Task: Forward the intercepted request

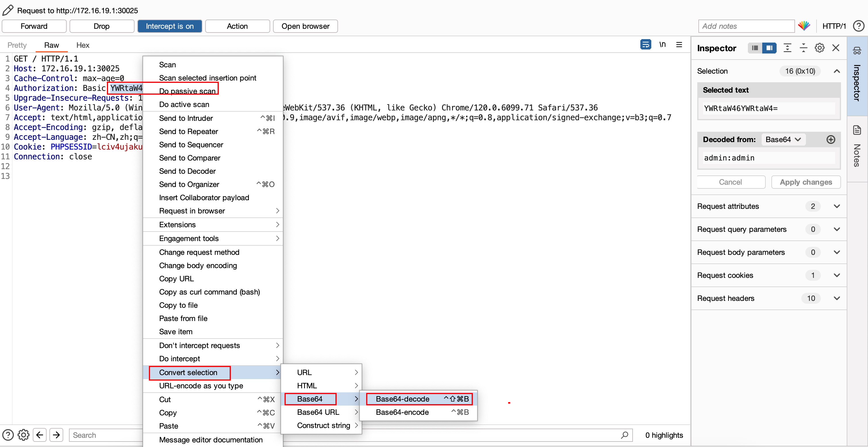Action: tap(34, 26)
